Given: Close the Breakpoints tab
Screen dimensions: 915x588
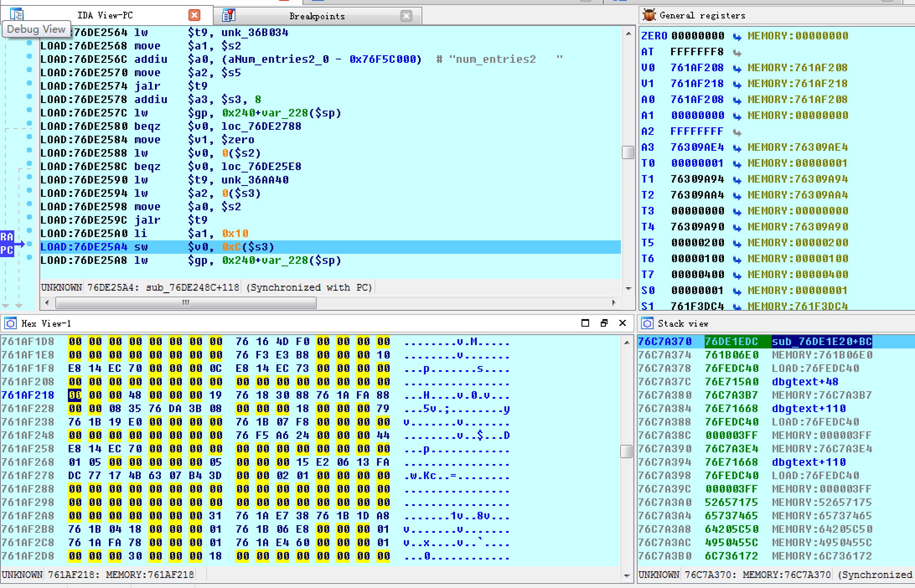Looking at the screenshot, I should (x=406, y=16).
